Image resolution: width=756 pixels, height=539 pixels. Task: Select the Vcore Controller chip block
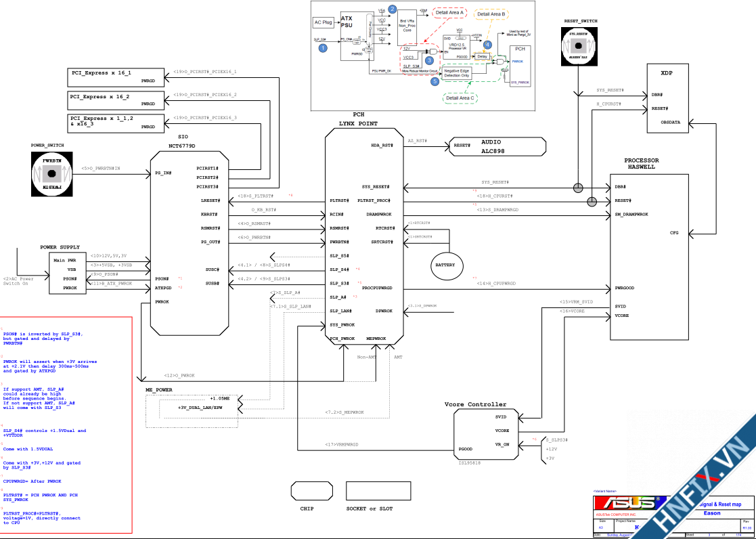click(x=484, y=434)
